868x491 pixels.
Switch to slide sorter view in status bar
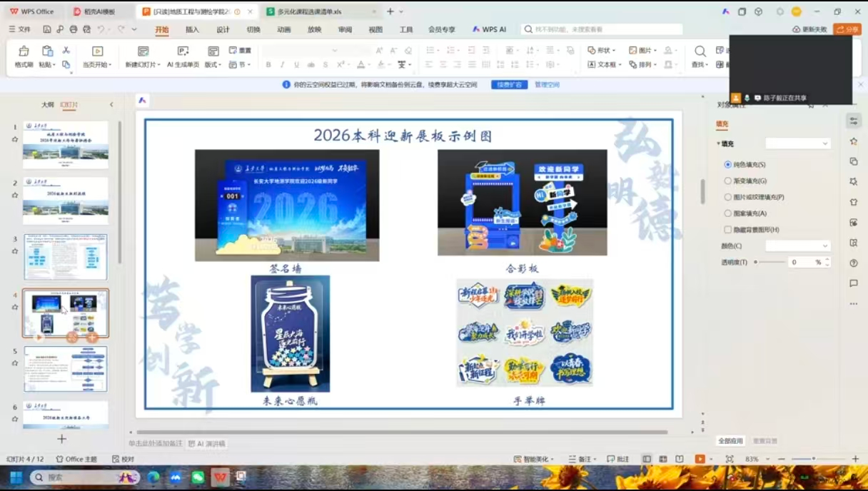coord(663,459)
